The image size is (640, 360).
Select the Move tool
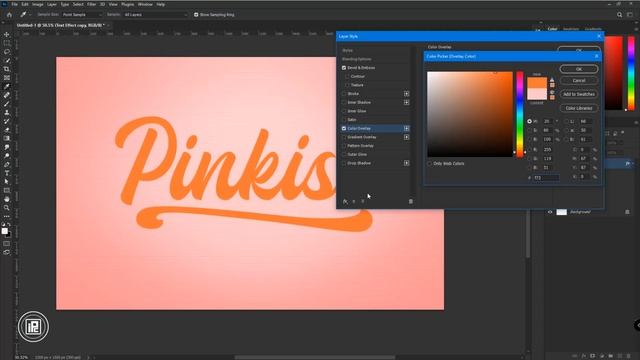tap(7, 35)
